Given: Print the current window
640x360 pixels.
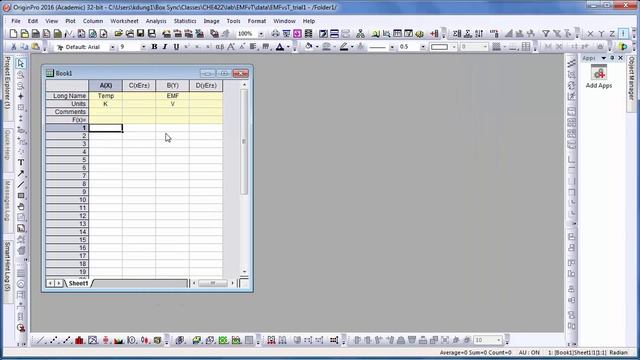Looking at the screenshot, I should pos(275,33).
